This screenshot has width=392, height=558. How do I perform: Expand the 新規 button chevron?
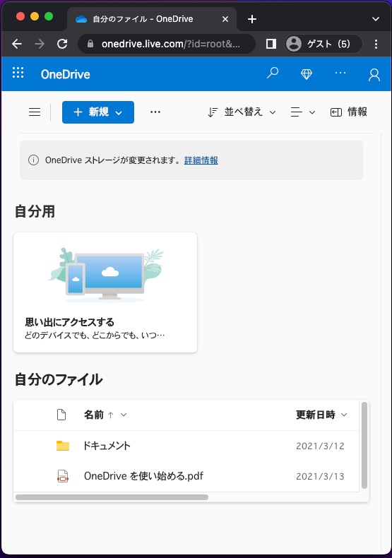(x=119, y=113)
